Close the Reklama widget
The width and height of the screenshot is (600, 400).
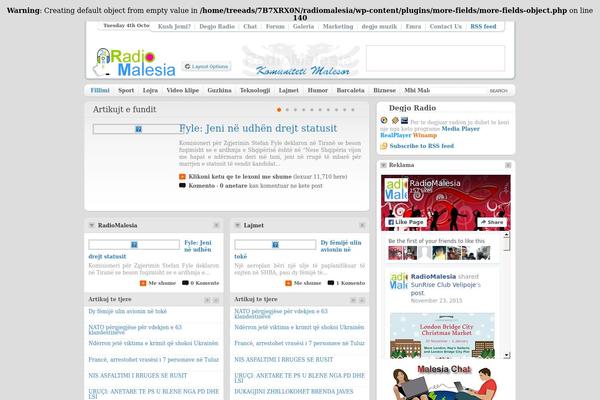click(508, 165)
